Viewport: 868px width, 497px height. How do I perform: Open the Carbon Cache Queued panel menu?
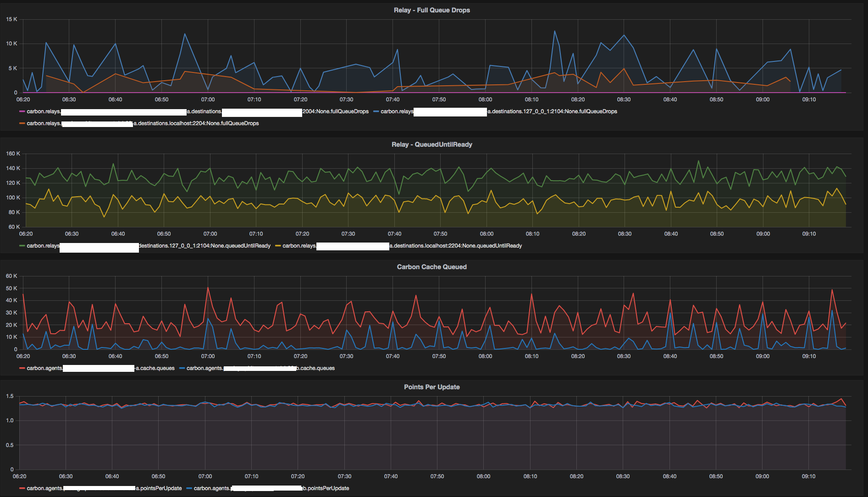pos(431,266)
